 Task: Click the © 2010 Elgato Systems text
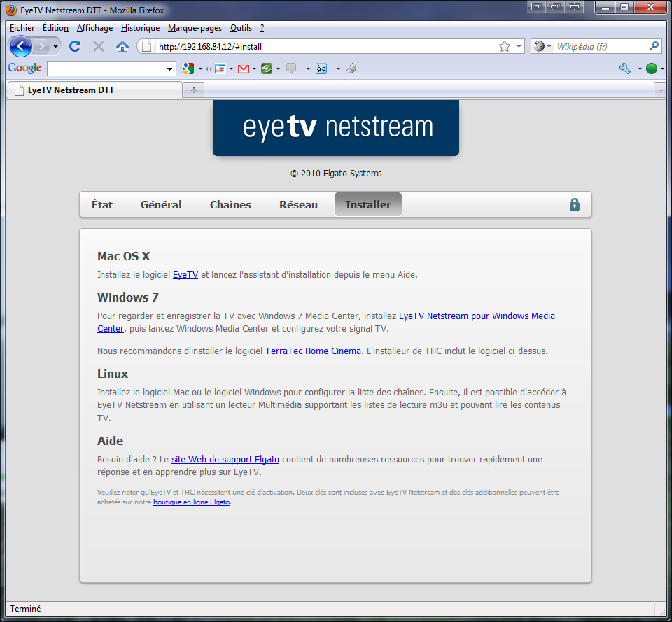pos(336,173)
